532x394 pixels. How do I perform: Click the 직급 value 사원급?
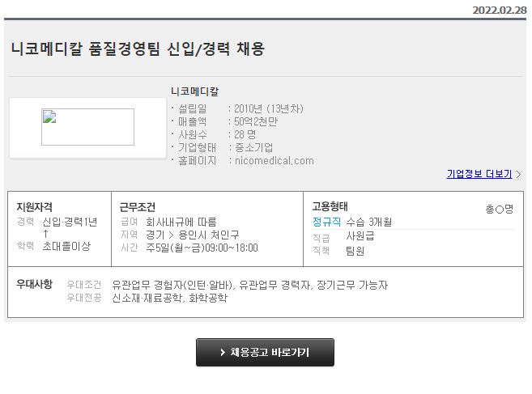point(360,236)
